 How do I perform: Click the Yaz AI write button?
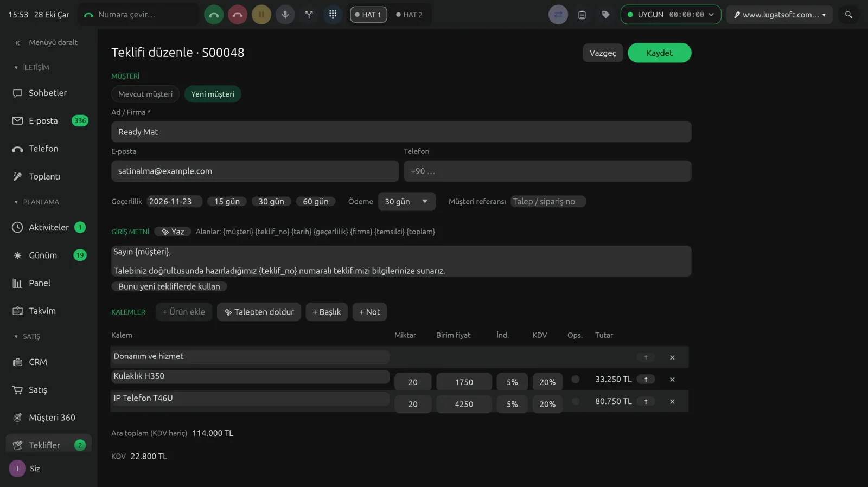click(x=173, y=232)
